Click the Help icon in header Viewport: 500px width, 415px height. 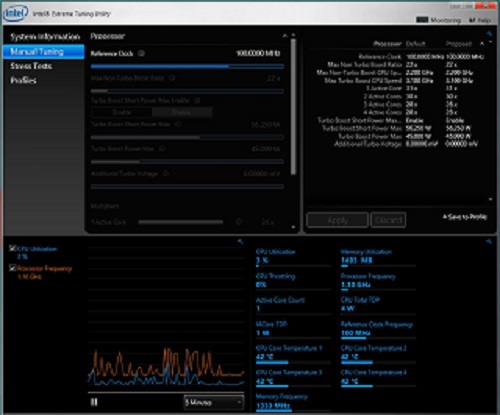(x=472, y=20)
